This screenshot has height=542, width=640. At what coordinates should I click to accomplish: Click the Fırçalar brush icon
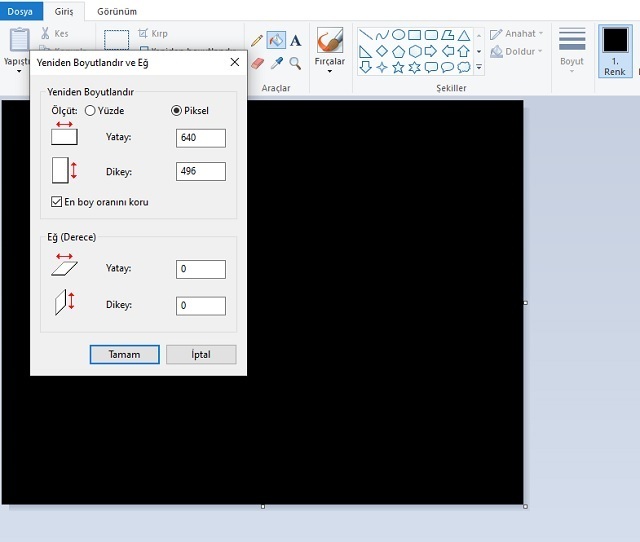[x=329, y=42]
